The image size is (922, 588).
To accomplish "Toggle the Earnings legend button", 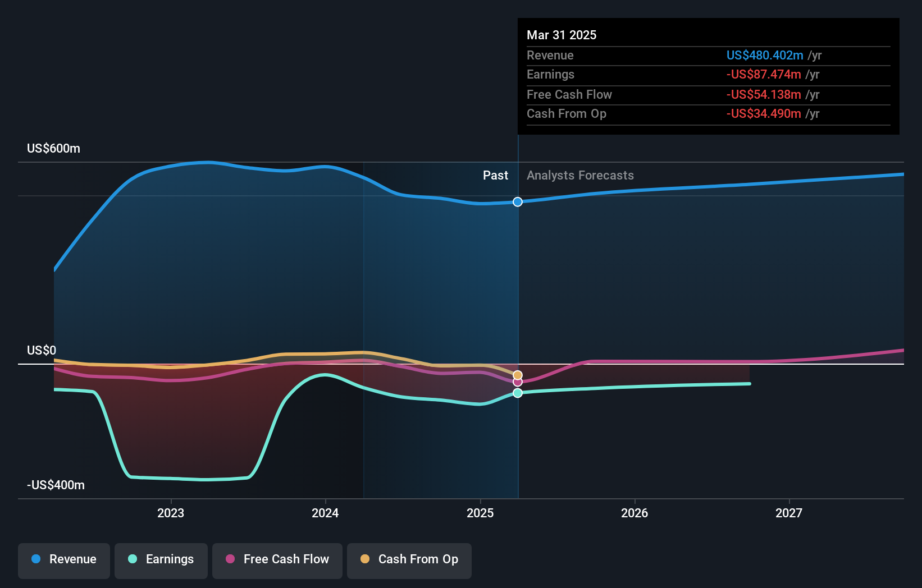I will pyautogui.click(x=161, y=561).
